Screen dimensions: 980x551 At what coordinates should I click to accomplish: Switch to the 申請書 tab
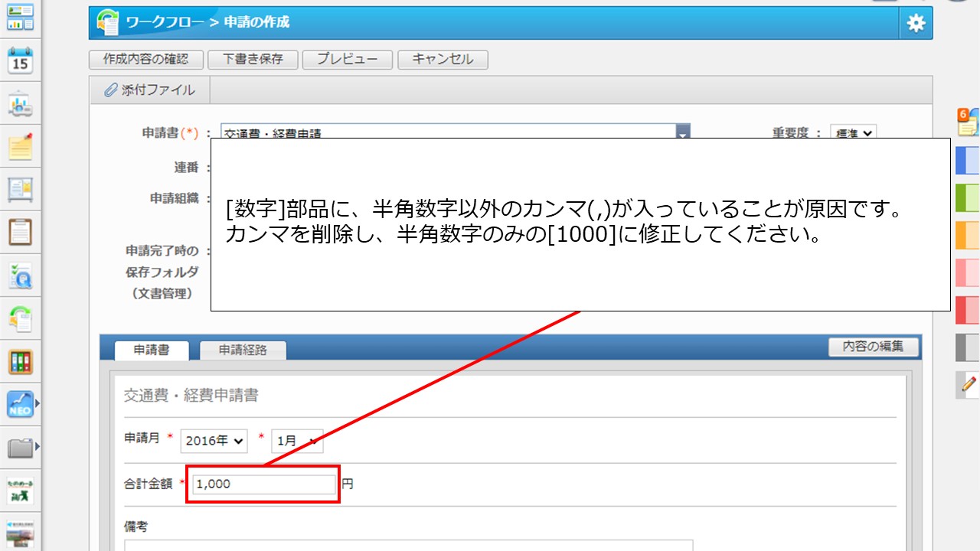[x=152, y=350]
